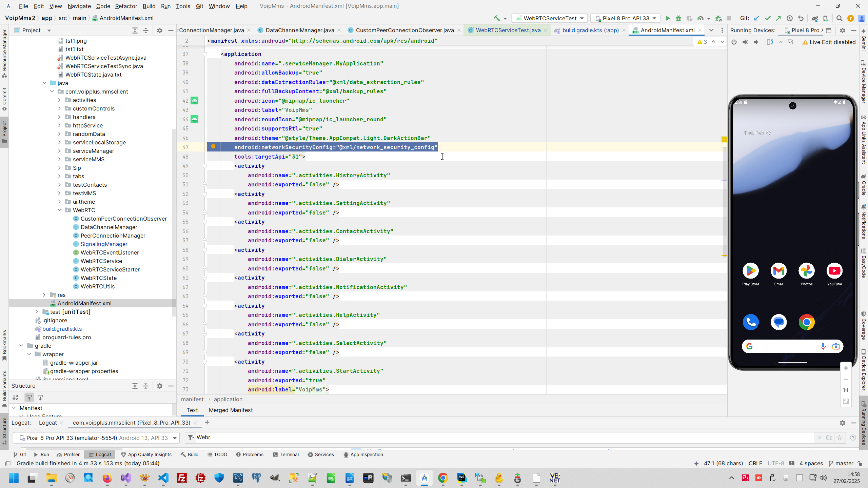The height and width of the screenshot is (488, 868).
Task: Run the app with the green play button
Action: pos(667,18)
